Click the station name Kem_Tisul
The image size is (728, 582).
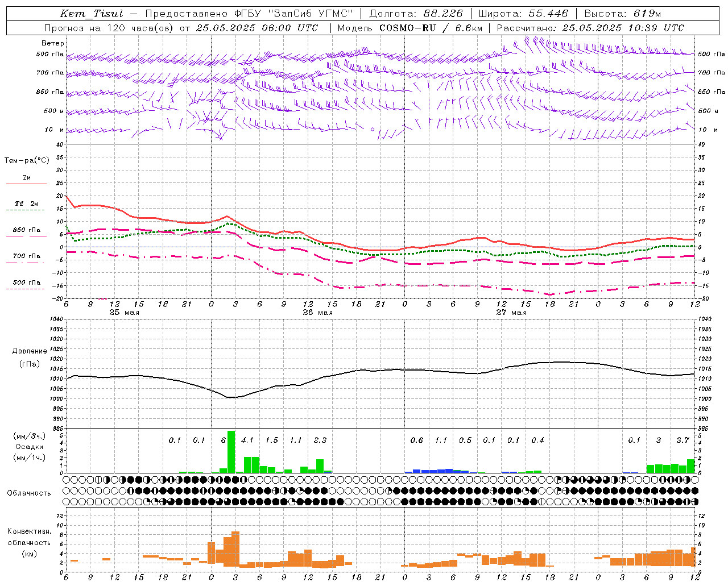point(92,14)
